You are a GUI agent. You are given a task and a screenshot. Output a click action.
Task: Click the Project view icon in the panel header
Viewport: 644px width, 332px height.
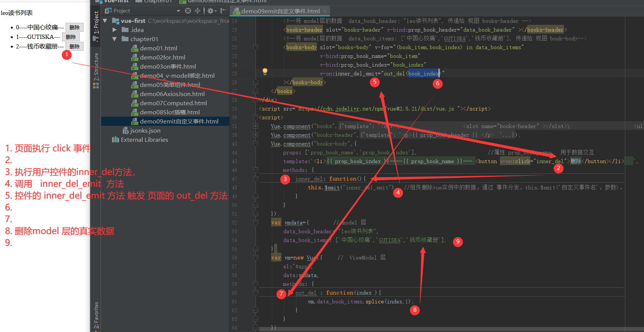coord(108,11)
